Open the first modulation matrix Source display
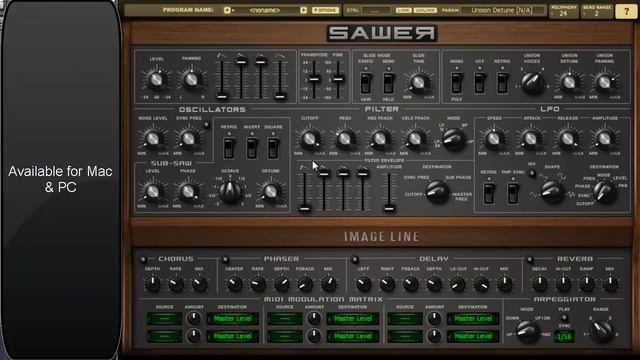The width and height of the screenshot is (640, 360). (x=164, y=319)
